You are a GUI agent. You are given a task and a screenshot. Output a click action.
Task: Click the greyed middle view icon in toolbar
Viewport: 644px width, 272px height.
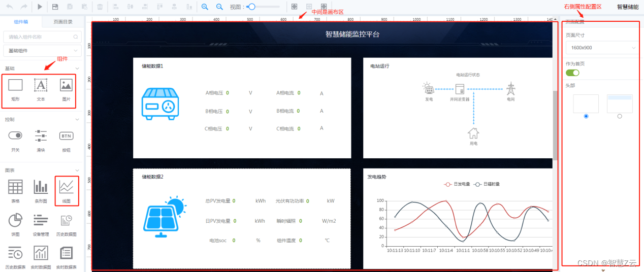[x=309, y=7]
